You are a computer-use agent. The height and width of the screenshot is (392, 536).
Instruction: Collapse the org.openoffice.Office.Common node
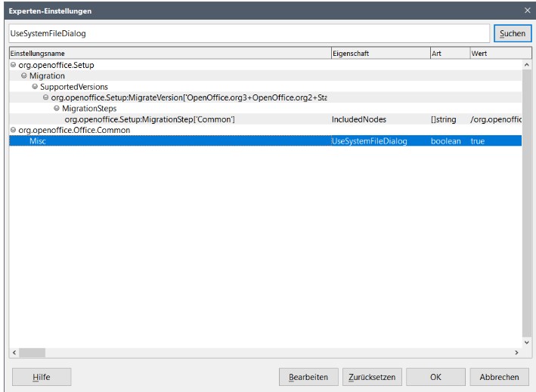pos(13,130)
